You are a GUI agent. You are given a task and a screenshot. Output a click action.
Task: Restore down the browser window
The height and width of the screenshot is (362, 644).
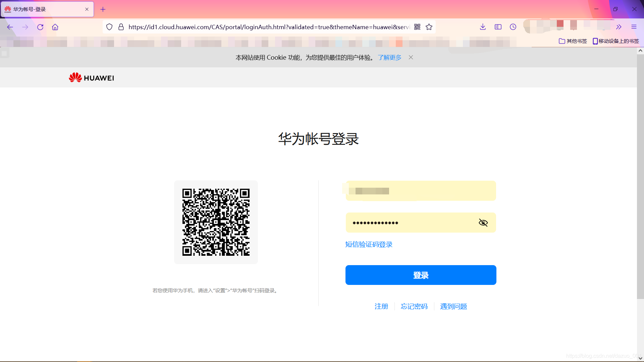tap(615, 9)
